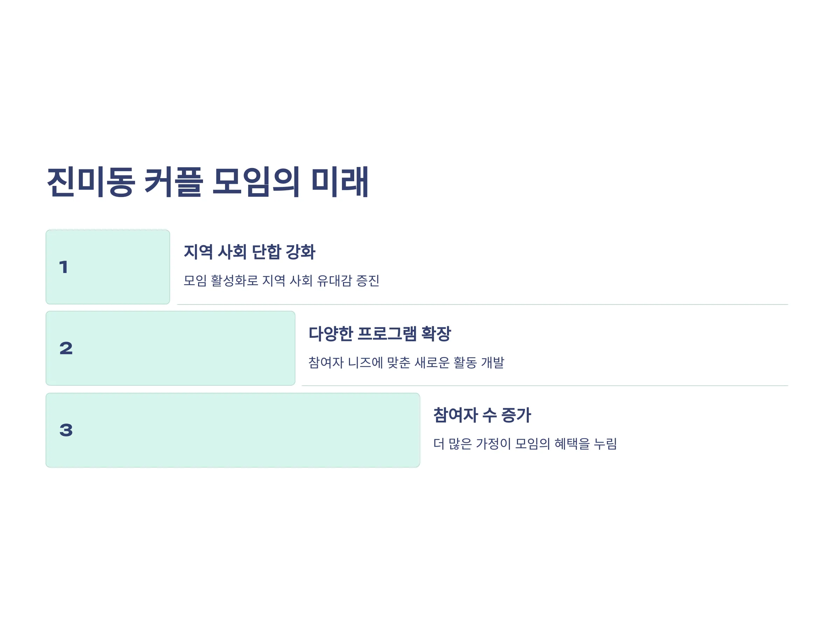Click the word '진미동' in the title
This screenshot has height=630, width=840.
91,182
